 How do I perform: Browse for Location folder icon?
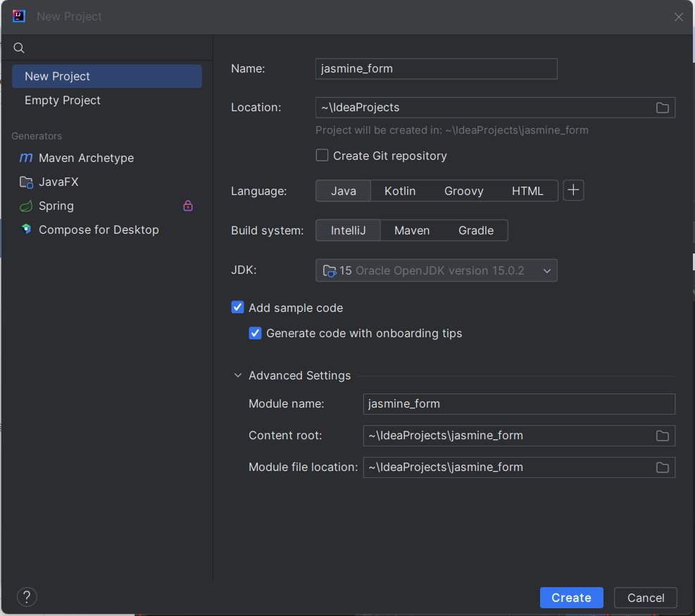click(x=662, y=108)
